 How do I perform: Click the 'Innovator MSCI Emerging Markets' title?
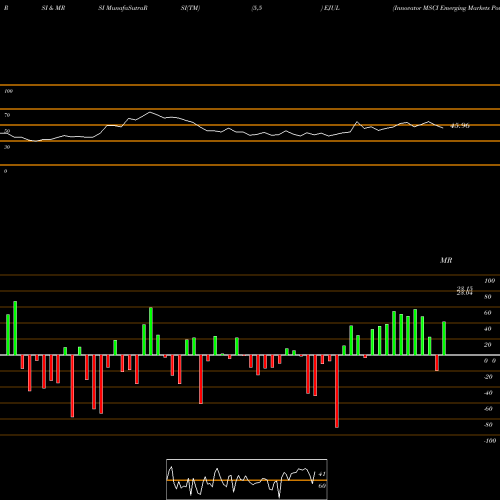pyautogui.click(x=446, y=8)
